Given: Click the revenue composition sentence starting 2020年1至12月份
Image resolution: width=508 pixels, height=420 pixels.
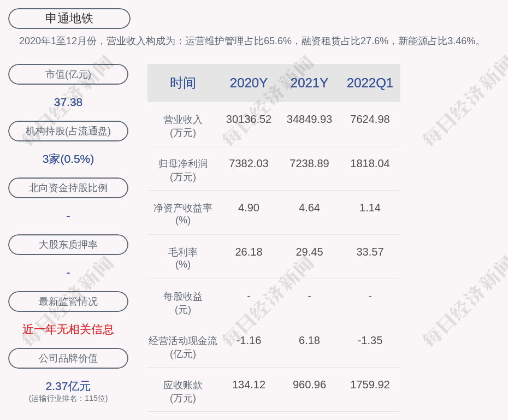Looking at the screenshot, I should [250, 41].
